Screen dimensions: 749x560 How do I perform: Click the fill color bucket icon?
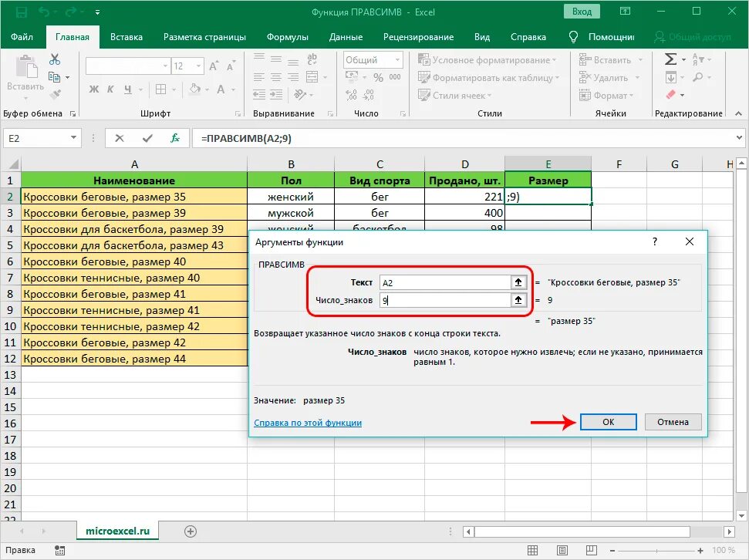[x=194, y=89]
